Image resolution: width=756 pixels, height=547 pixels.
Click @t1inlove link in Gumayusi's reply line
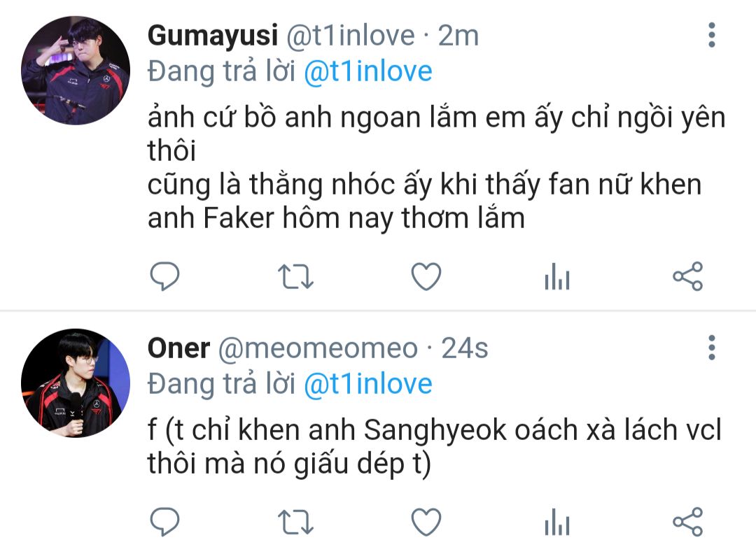point(367,71)
